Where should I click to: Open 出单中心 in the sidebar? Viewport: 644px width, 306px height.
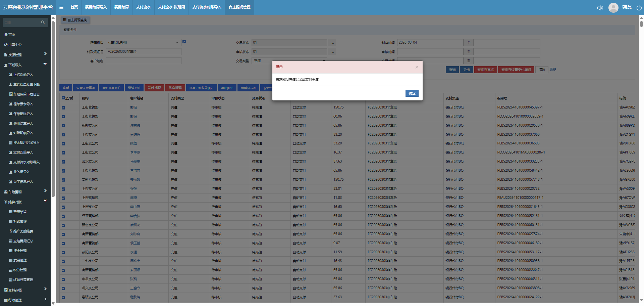[15, 45]
